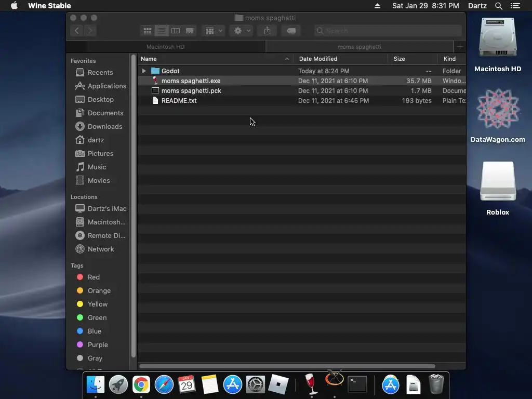The width and height of the screenshot is (532, 399).
Task: Open Applications in the sidebar
Action: tap(101, 86)
